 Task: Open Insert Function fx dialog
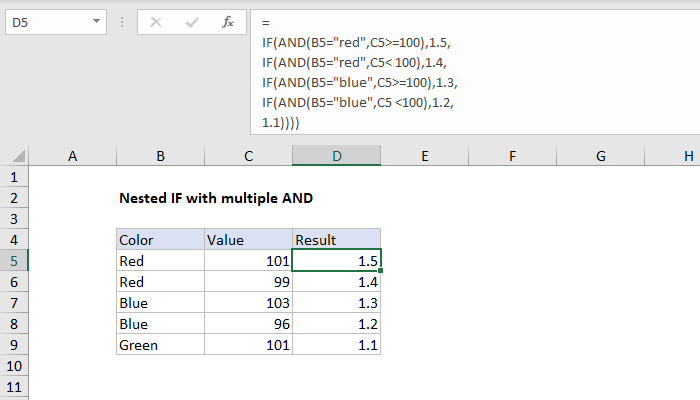[227, 21]
